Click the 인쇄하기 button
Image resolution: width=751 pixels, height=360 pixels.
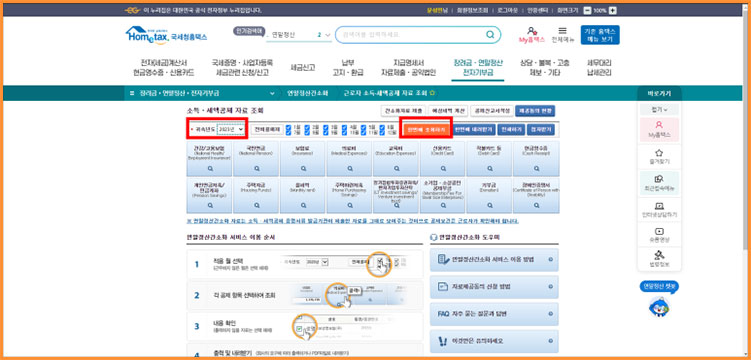[x=511, y=129]
